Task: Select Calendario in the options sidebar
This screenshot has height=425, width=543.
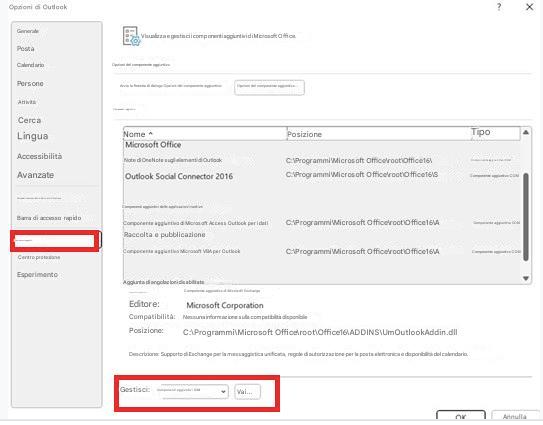Action: click(x=30, y=65)
